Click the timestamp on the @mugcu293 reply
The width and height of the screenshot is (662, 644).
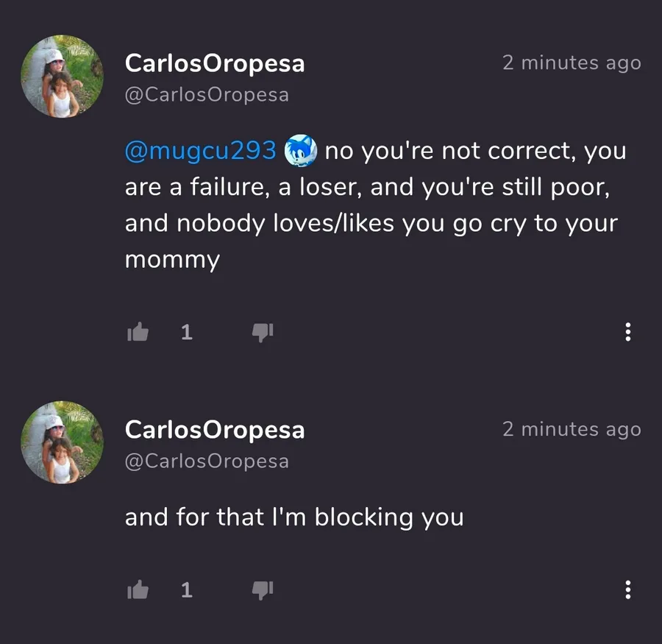click(572, 63)
